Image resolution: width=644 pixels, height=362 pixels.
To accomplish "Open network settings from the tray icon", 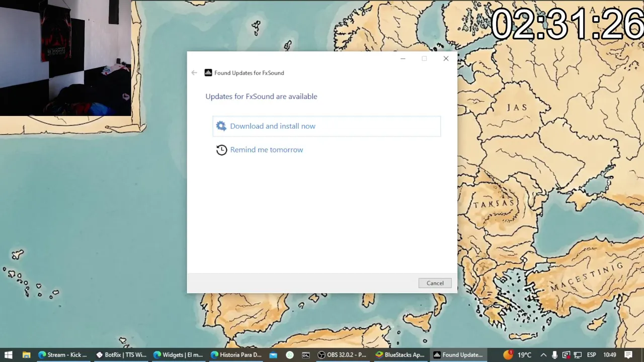I will click(x=578, y=354).
